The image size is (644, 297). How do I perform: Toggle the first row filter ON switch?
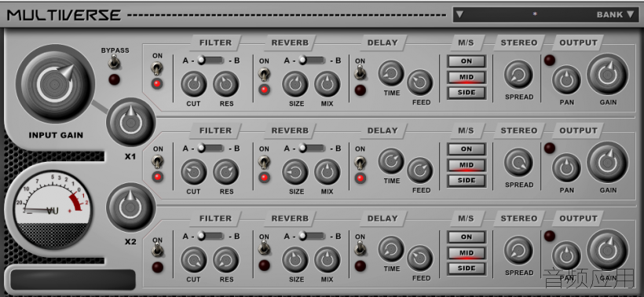pyautogui.click(x=157, y=68)
